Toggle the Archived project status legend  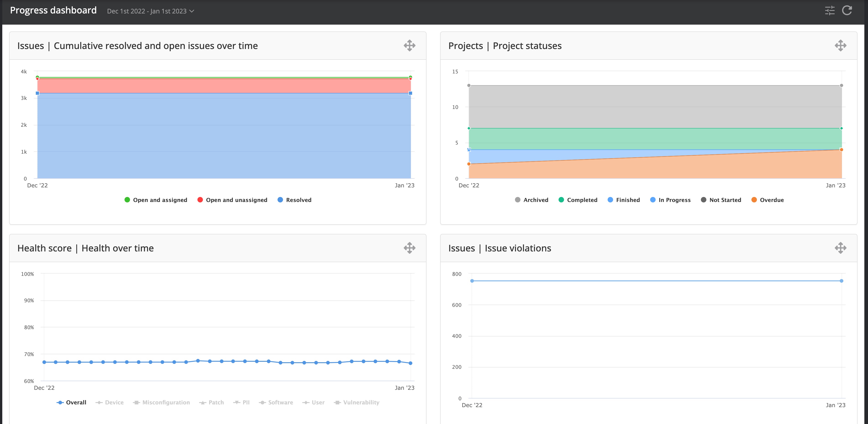[535, 200]
